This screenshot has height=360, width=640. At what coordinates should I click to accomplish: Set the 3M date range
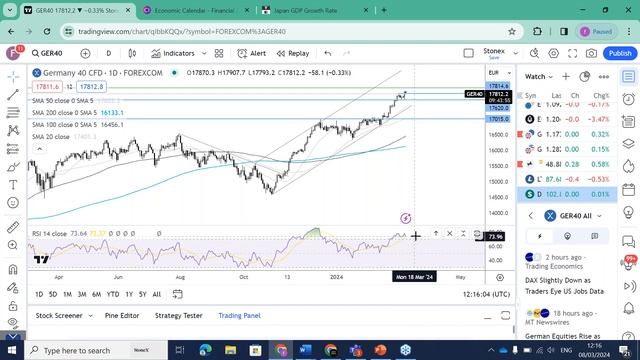point(82,294)
